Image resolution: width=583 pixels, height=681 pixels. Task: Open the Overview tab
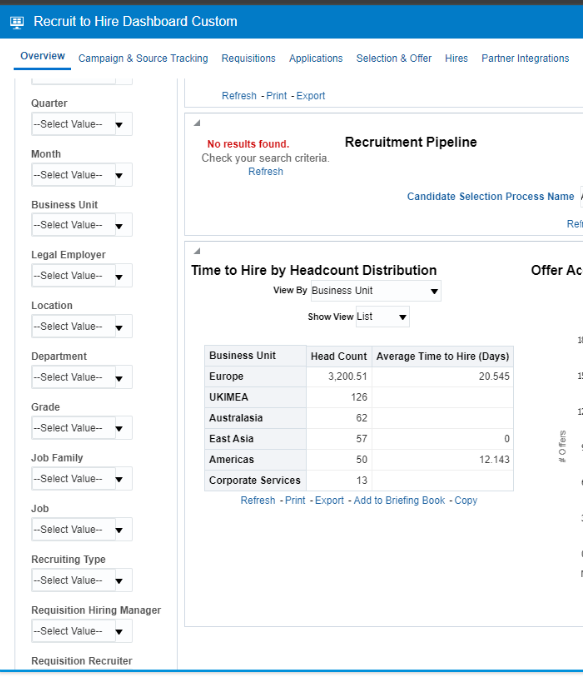pos(43,56)
